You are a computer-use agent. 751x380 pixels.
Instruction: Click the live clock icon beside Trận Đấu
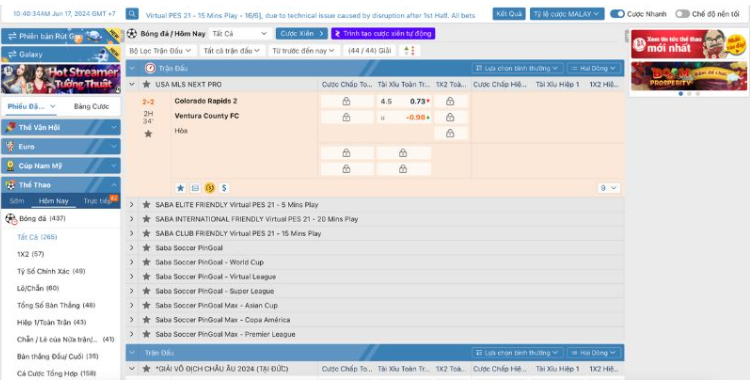(150, 68)
